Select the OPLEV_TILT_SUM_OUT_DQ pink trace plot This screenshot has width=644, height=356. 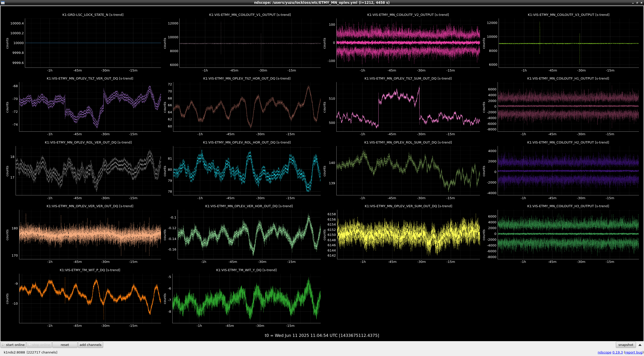tap(408, 106)
